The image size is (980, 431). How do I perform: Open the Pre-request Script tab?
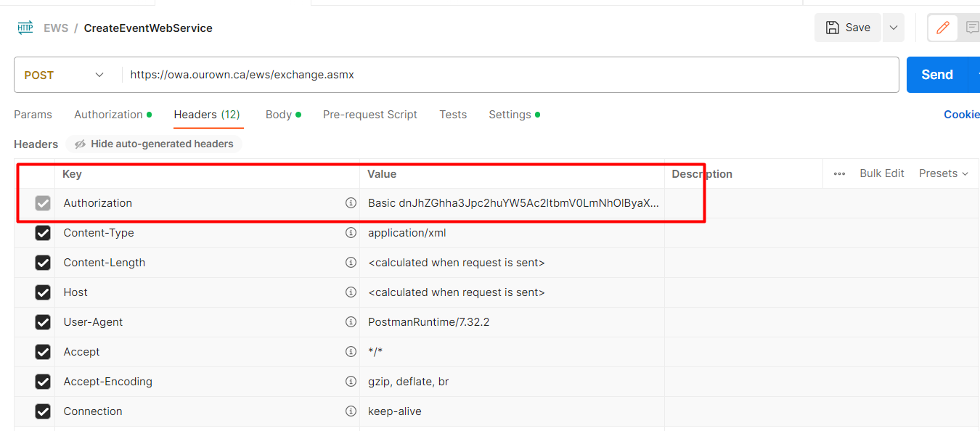coord(370,115)
